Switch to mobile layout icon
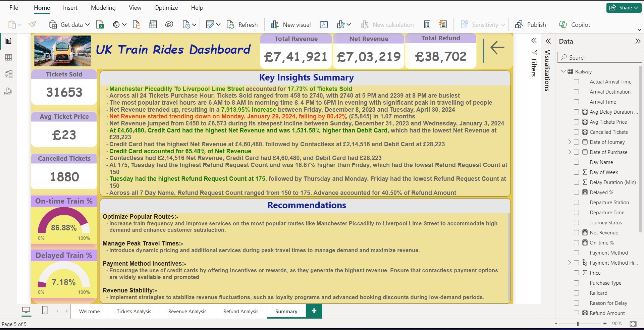 click(x=45, y=310)
